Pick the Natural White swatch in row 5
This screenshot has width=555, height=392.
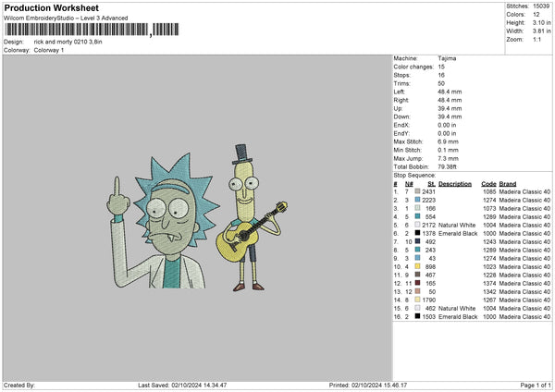click(417, 225)
